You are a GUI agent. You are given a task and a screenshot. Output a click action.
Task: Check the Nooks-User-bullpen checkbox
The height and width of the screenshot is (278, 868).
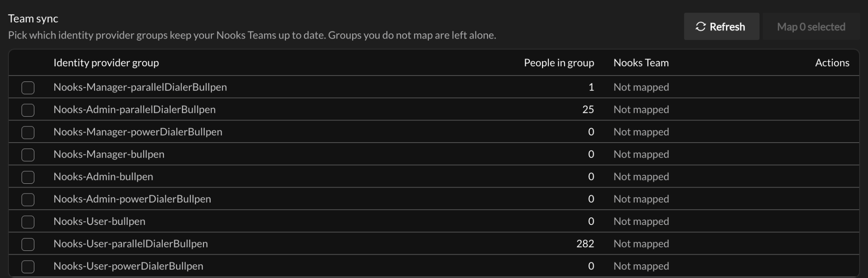coord(28,222)
